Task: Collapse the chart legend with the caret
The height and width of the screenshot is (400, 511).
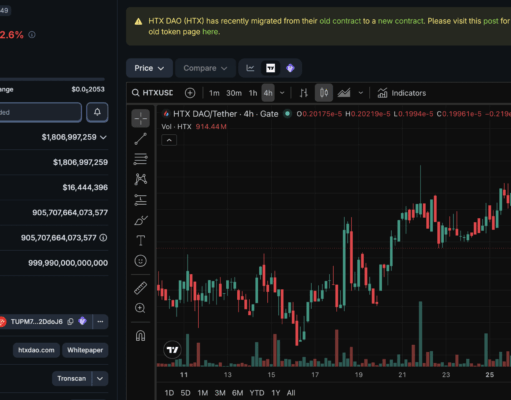Action: (x=169, y=140)
